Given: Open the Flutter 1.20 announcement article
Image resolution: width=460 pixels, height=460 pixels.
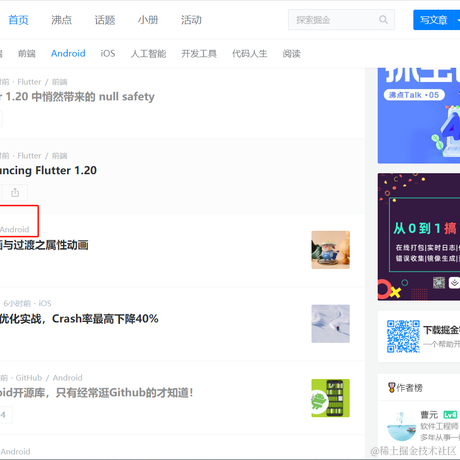Looking at the screenshot, I should pyautogui.click(x=48, y=170).
